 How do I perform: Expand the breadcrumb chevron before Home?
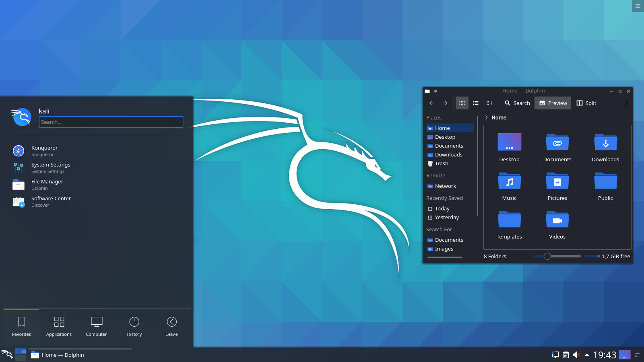[486, 117]
